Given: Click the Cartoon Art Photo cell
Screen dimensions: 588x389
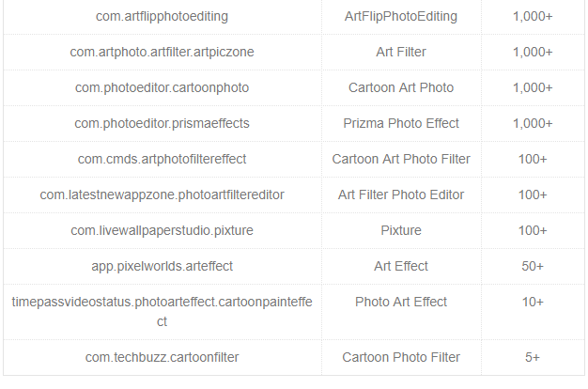Looking at the screenshot, I should point(401,87).
